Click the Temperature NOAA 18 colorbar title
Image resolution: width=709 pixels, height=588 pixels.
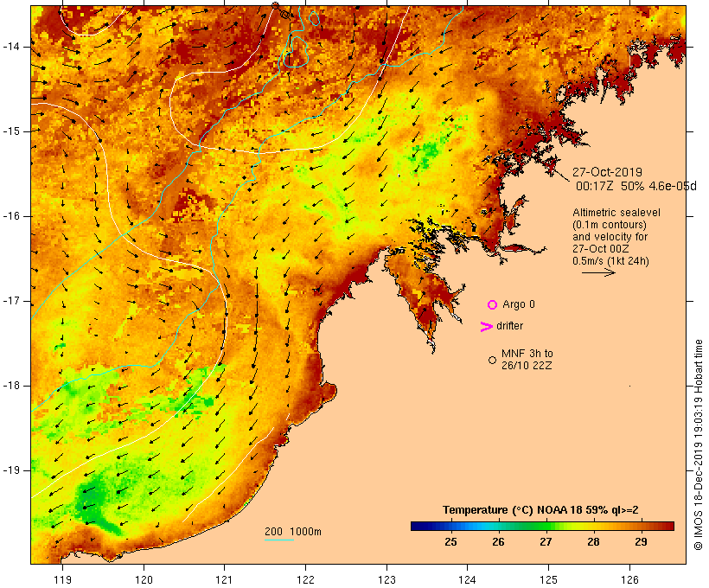pyautogui.click(x=540, y=510)
